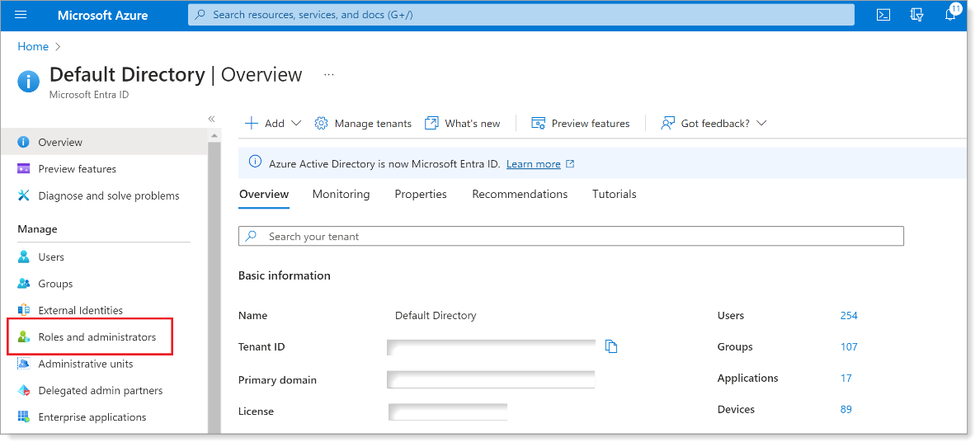
Task: Focus the Search your tenant field
Action: [571, 237]
